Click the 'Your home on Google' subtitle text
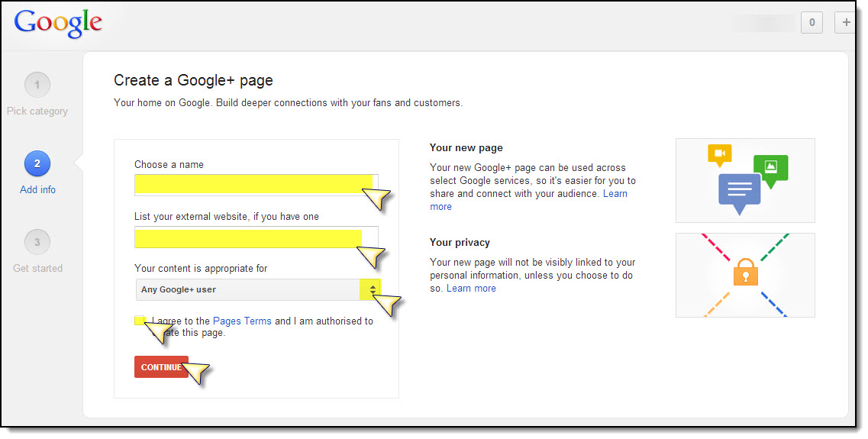868x439 pixels. pos(288,103)
